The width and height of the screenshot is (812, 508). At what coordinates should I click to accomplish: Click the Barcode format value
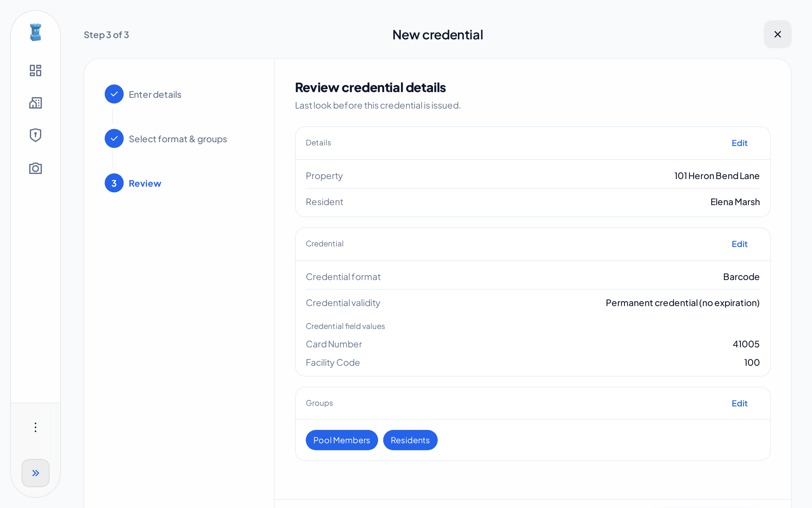point(741,277)
